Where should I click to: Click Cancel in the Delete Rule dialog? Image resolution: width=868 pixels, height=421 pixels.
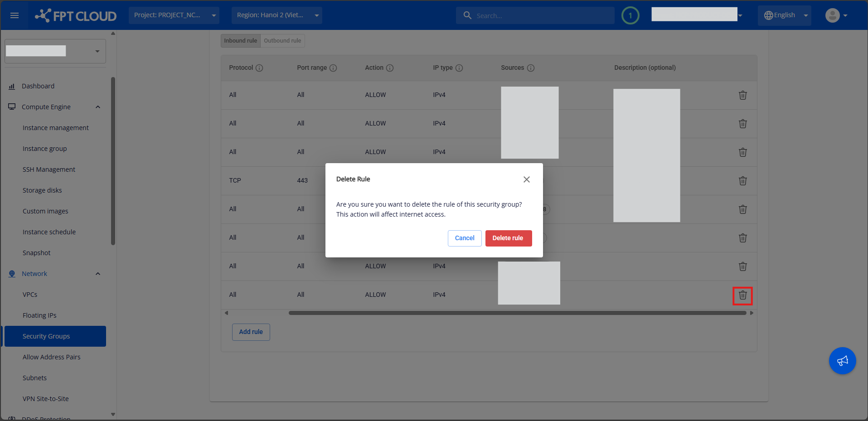pyautogui.click(x=465, y=238)
